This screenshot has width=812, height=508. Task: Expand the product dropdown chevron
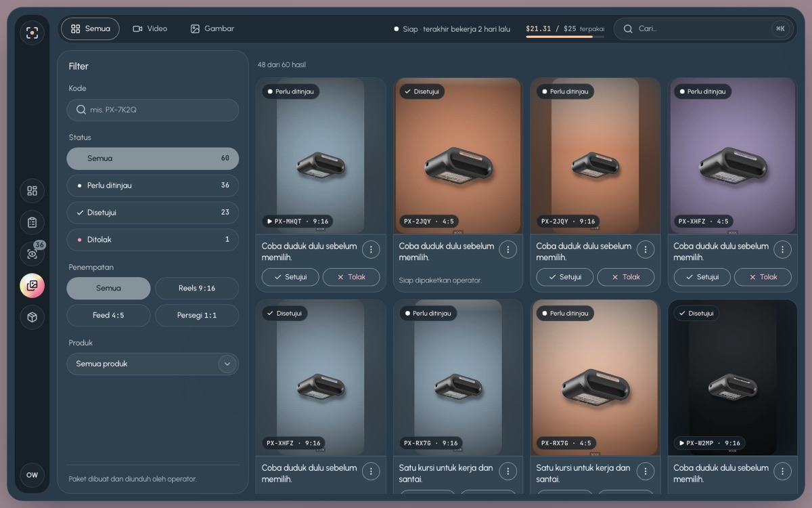click(227, 364)
